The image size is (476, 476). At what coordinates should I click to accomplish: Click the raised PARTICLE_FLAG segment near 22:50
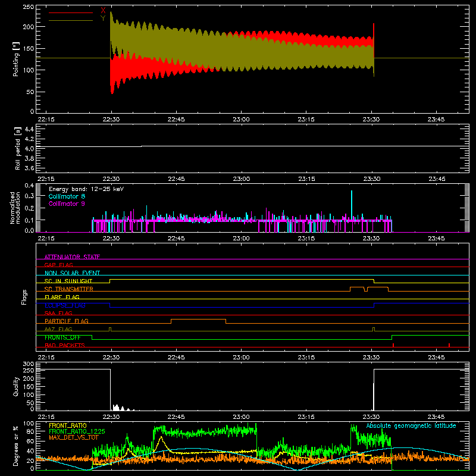pos(198,320)
